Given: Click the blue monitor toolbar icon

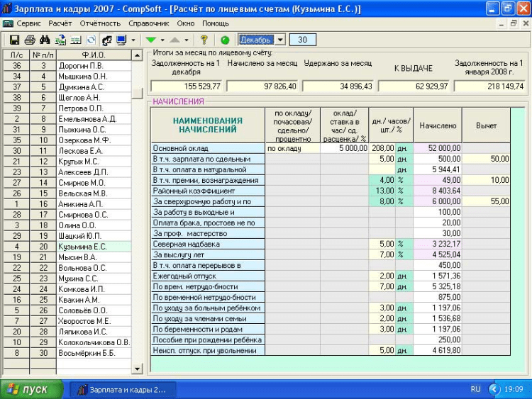Looking at the screenshot, I should tap(122, 40).
